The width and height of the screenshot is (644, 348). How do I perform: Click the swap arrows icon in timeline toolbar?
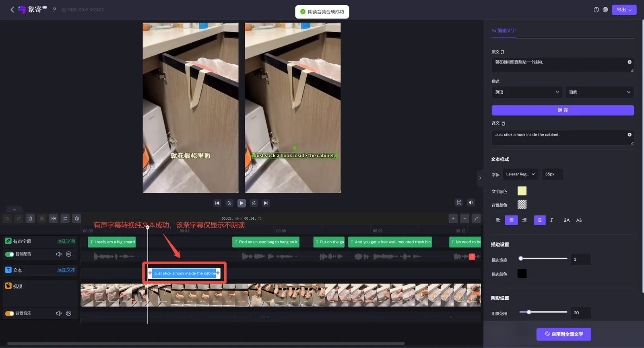tap(65, 218)
